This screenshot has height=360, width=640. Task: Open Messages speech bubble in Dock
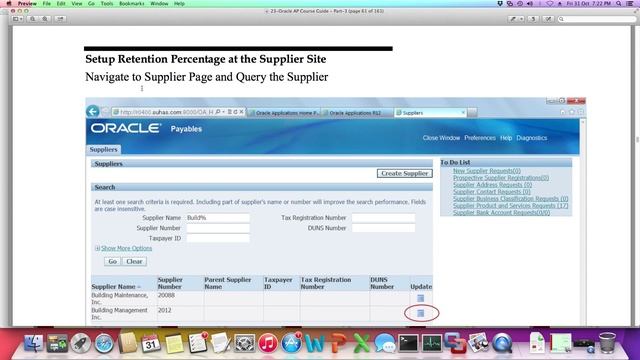click(x=385, y=343)
